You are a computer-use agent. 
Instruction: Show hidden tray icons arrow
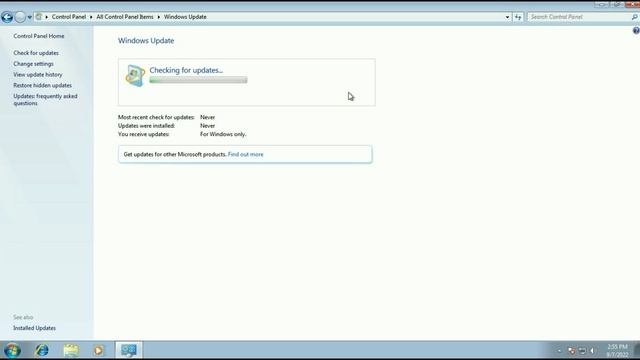tap(560, 351)
